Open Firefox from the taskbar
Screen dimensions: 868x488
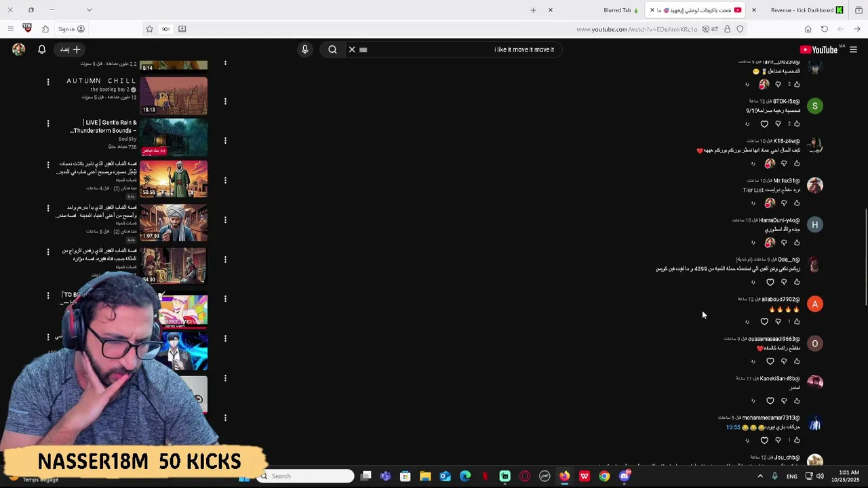click(x=564, y=476)
